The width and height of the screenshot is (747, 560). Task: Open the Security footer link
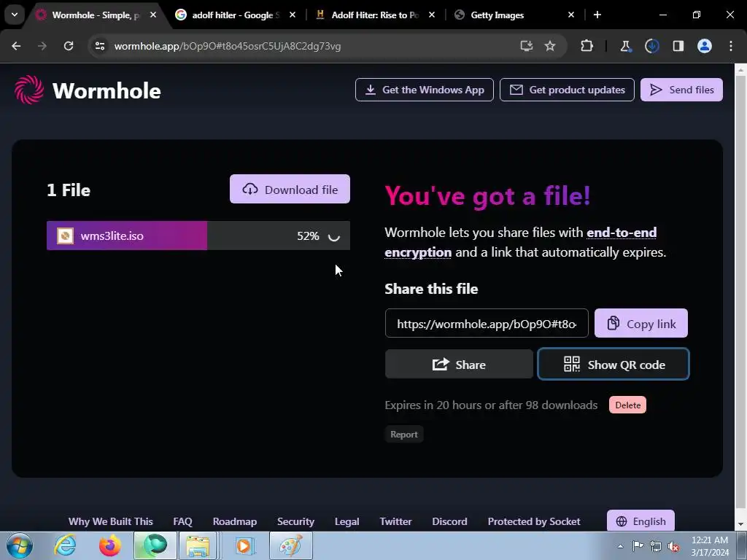click(x=295, y=521)
